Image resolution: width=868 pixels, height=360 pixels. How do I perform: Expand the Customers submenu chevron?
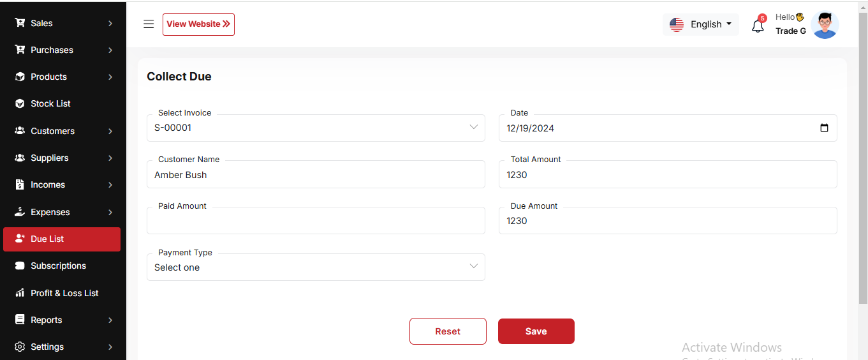coord(110,131)
